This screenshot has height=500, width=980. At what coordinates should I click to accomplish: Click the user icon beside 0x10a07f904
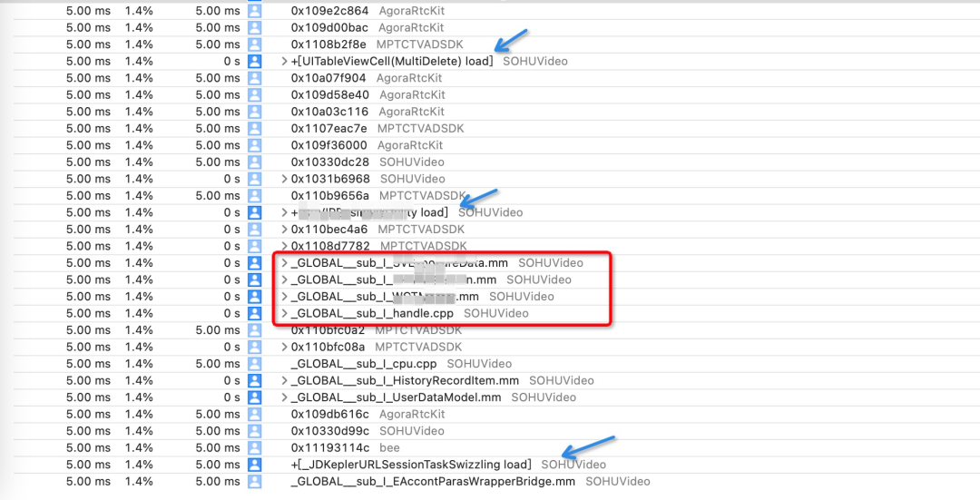pyautogui.click(x=254, y=78)
